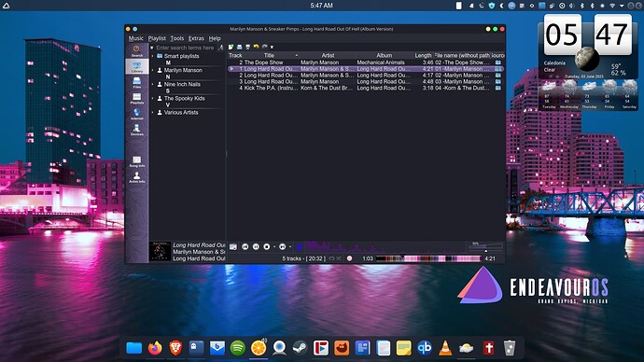The width and height of the screenshot is (644, 362).
Task: Select The Dope Show track row
Action: pyautogui.click(x=366, y=63)
